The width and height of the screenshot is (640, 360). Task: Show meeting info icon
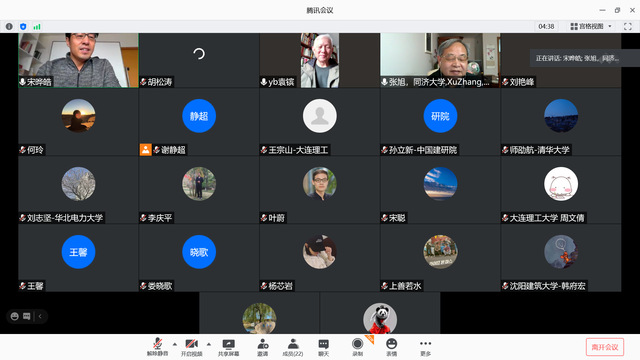tap(9, 27)
